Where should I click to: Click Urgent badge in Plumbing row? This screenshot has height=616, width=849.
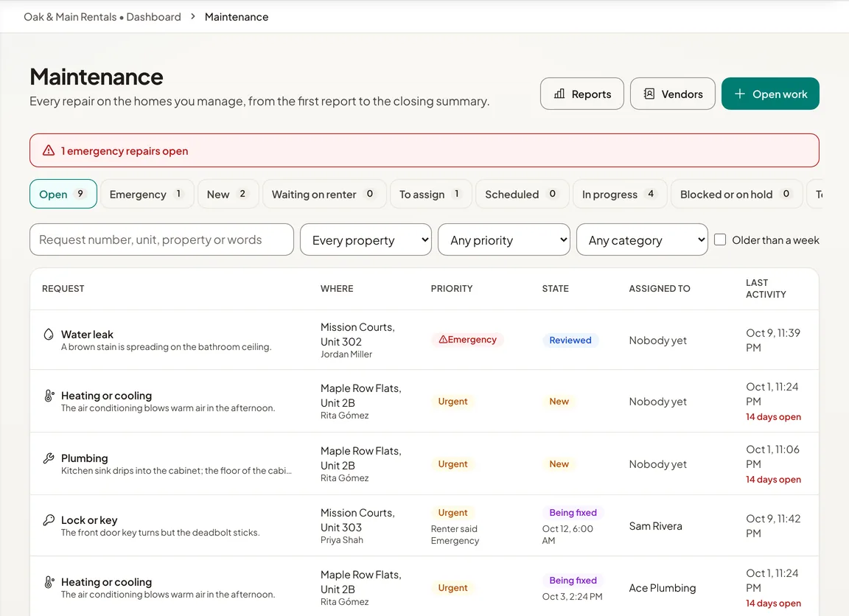click(453, 464)
